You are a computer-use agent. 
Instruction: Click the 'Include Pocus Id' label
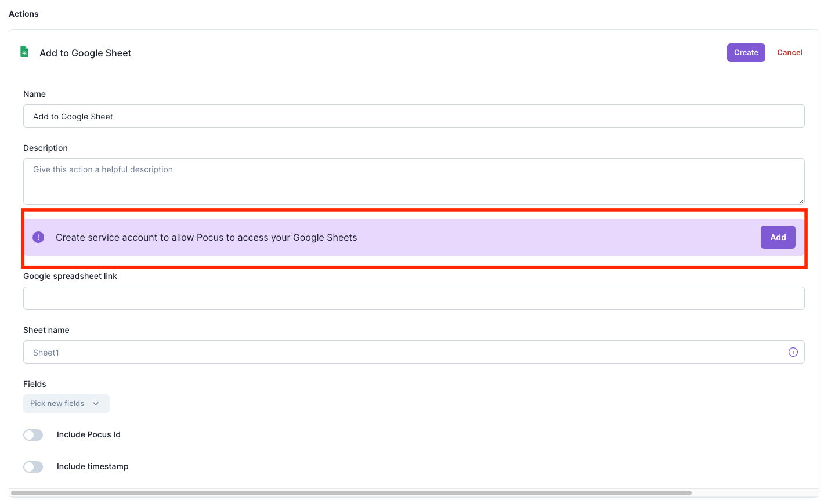pyautogui.click(x=89, y=434)
